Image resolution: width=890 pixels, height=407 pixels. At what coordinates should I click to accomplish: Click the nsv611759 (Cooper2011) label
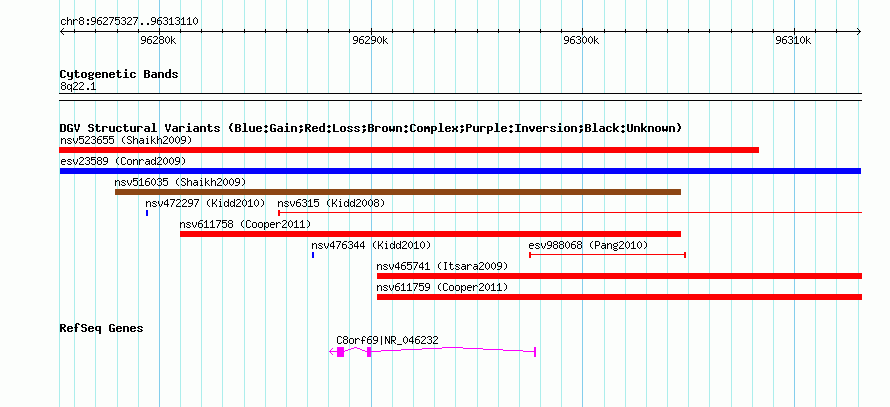(x=442, y=287)
